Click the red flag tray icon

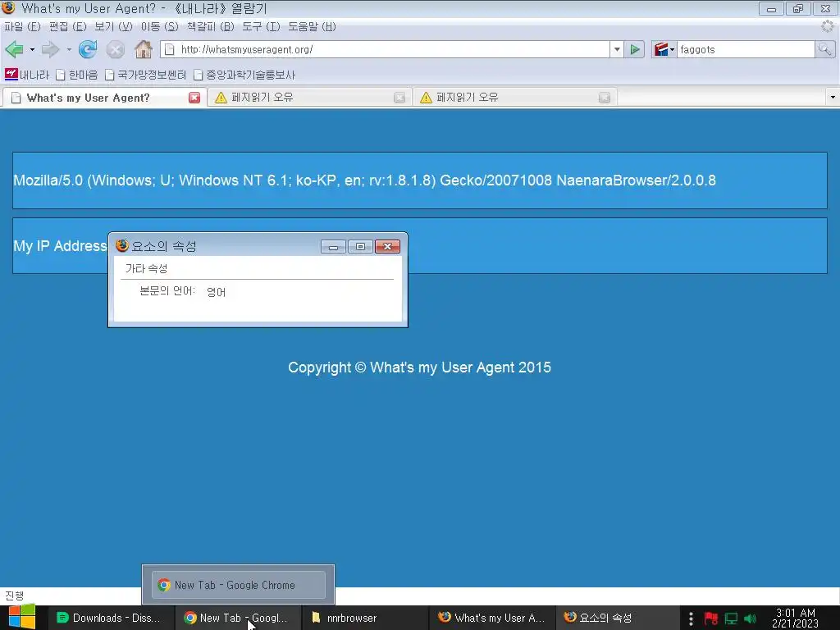[711, 619]
